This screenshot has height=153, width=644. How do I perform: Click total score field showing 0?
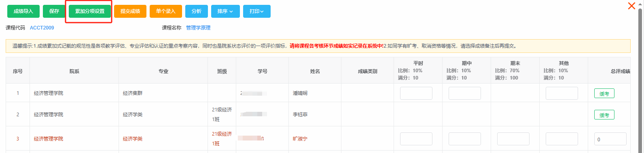click(x=610, y=139)
